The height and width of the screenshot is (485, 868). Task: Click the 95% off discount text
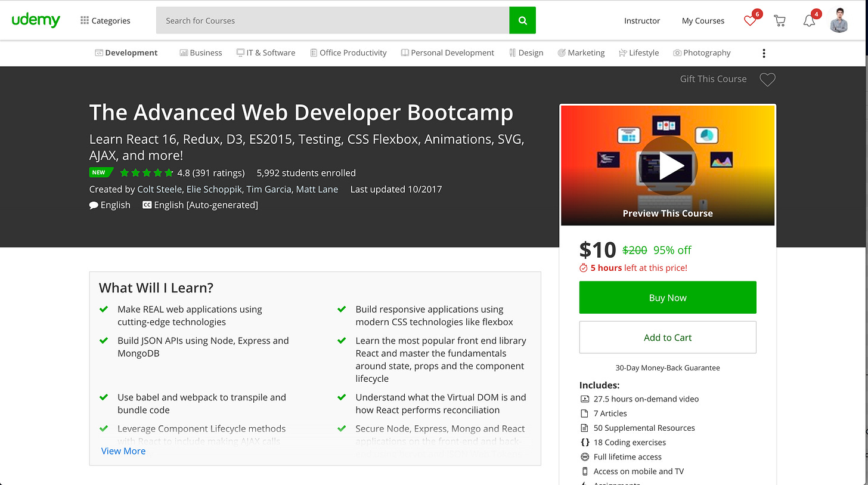pos(672,250)
